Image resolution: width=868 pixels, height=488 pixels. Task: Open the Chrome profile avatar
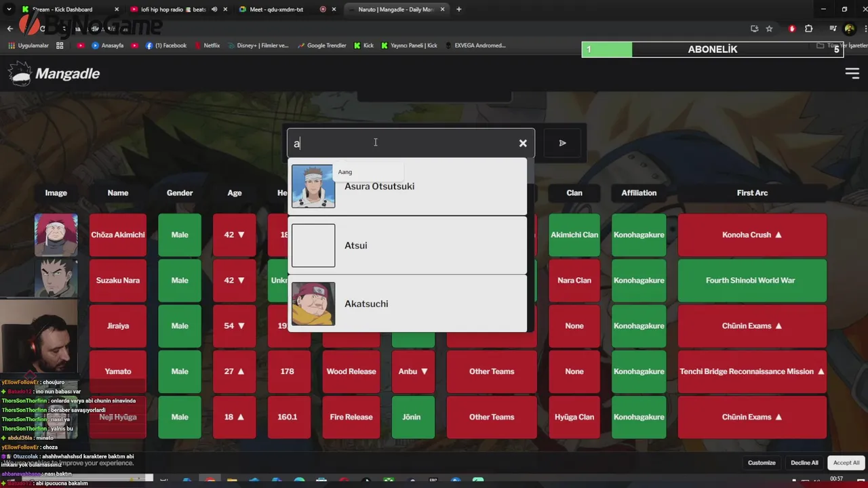[849, 28]
